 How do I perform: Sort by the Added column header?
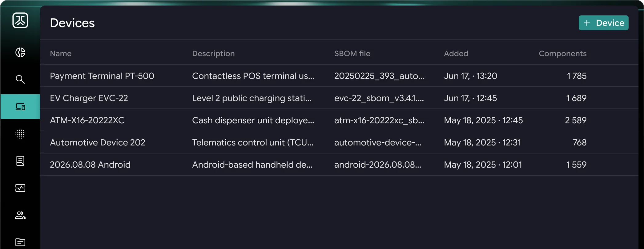[x=456, y=53]
